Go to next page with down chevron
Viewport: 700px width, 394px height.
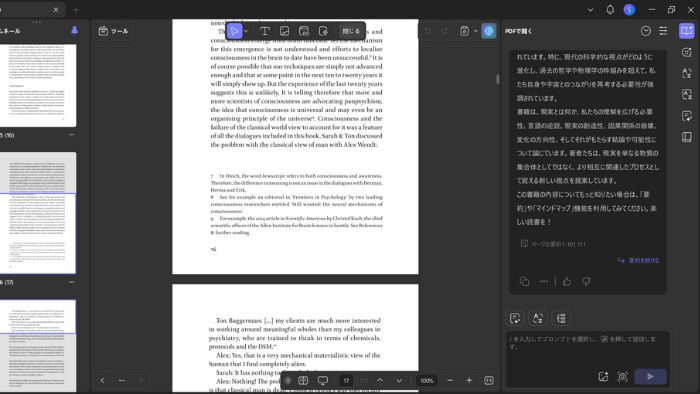[399, 381]
